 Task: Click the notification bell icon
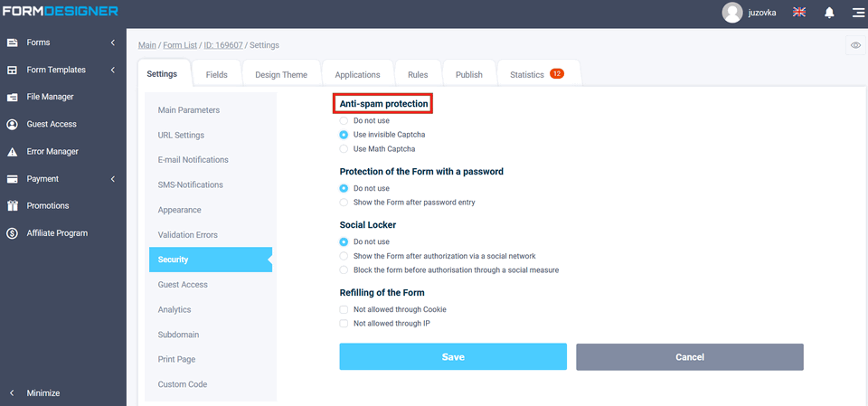tap(829, 13)
